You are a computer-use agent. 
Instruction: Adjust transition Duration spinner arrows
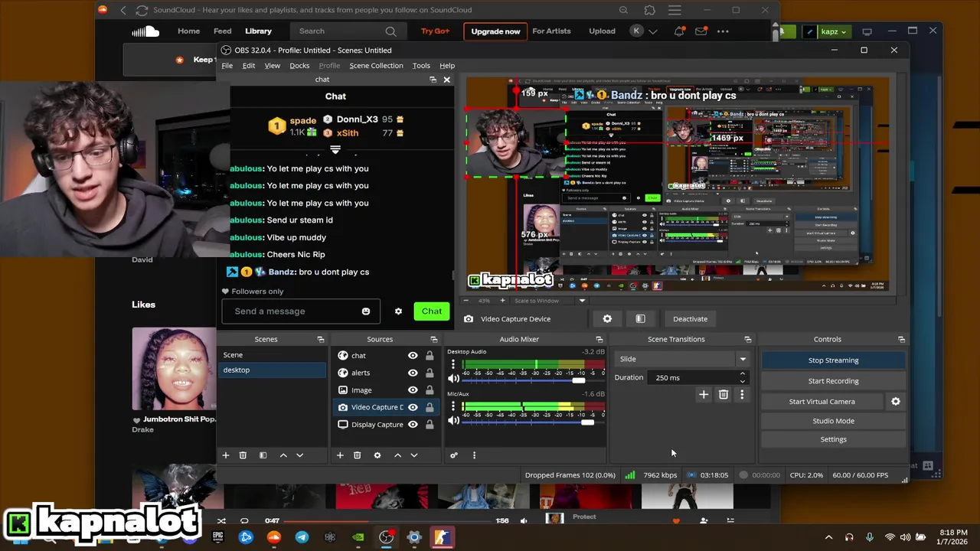coord(742,377)
